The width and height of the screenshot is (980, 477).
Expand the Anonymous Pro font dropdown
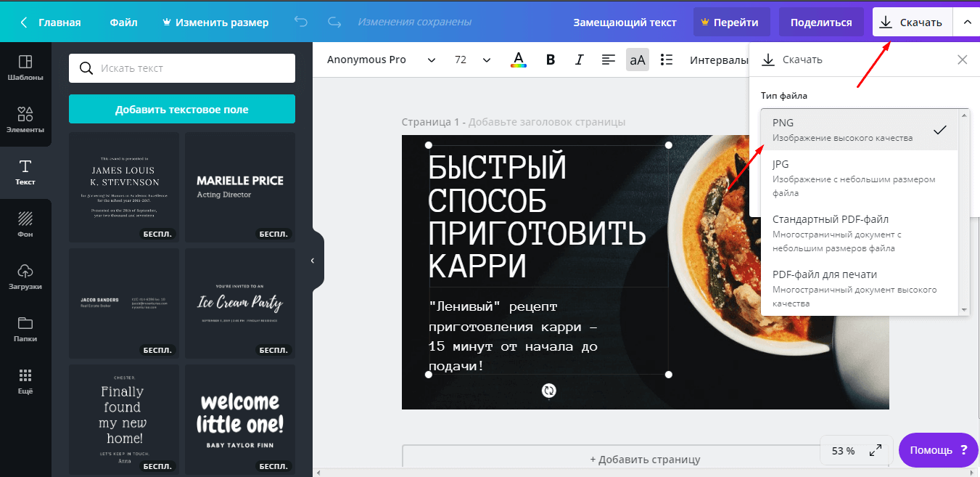[381, 60]
